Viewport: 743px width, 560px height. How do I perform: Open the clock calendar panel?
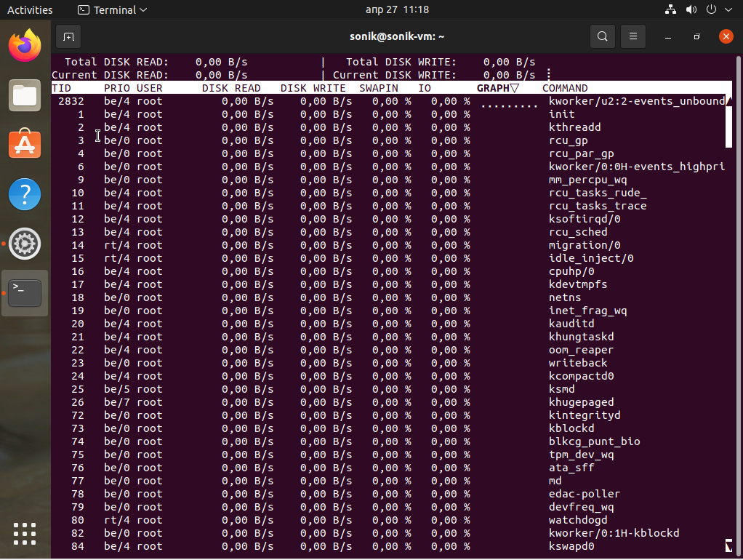tap(397, 10)
